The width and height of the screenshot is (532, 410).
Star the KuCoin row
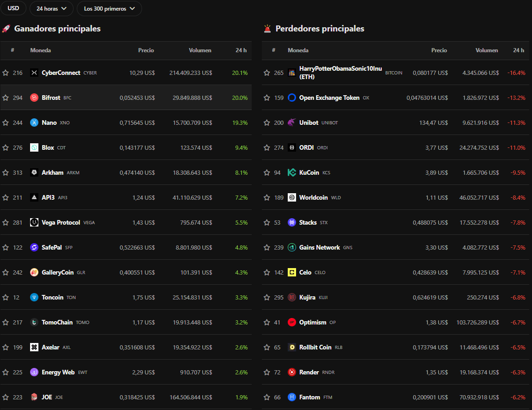266,172
